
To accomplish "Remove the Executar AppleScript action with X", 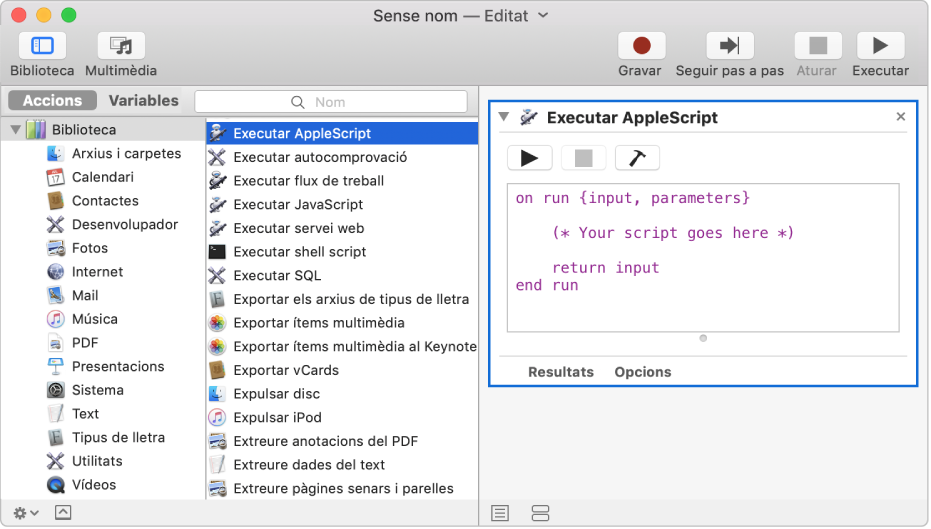I will (900, 117).
